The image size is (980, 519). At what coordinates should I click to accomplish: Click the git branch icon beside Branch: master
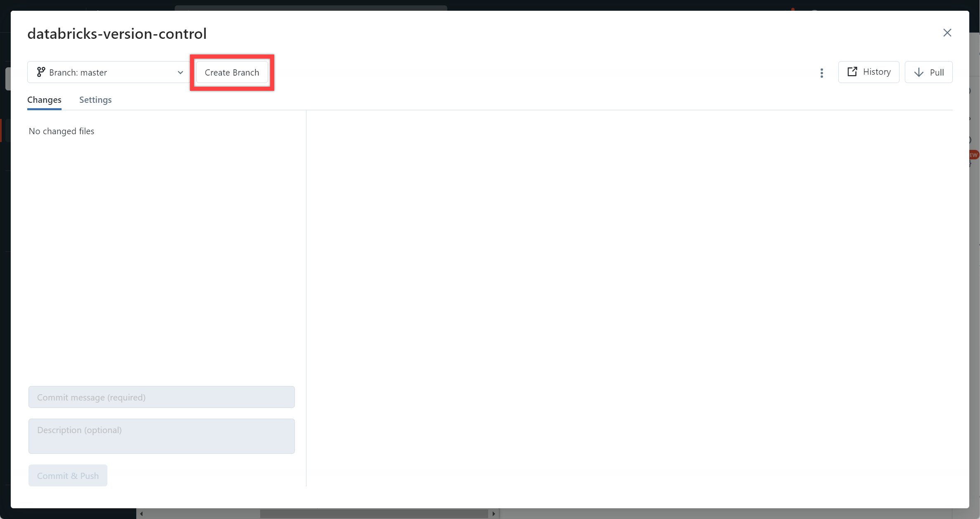(x=41, y=72)
